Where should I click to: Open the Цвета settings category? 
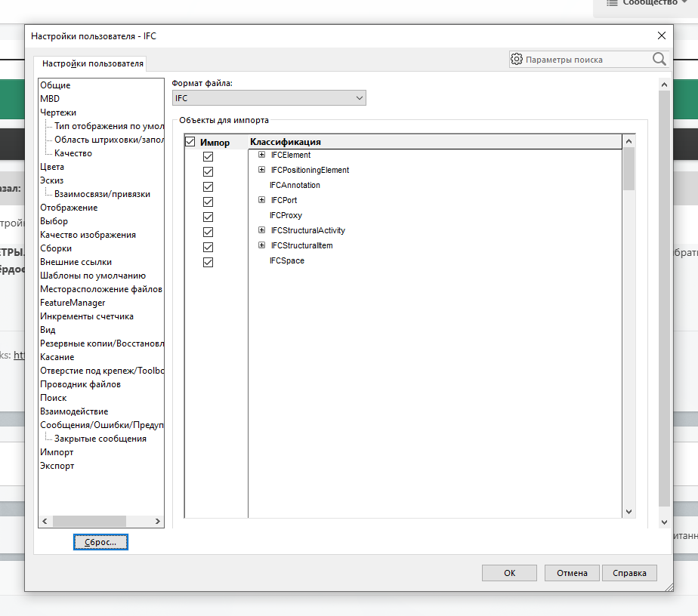[52, 167]
